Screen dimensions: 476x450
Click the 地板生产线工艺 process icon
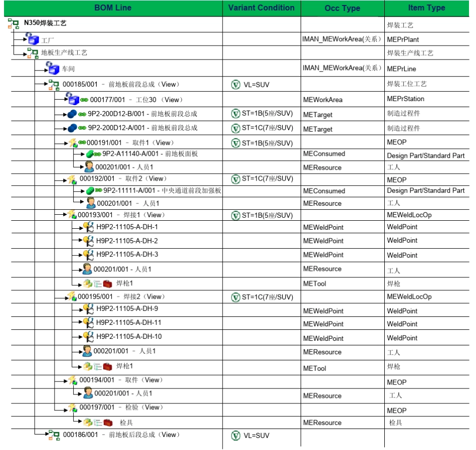[33, 53]
